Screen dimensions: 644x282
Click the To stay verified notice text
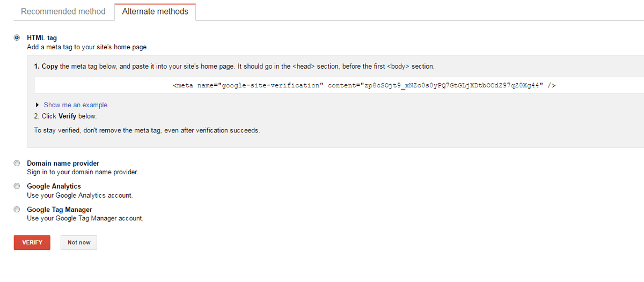pos(147,130)
